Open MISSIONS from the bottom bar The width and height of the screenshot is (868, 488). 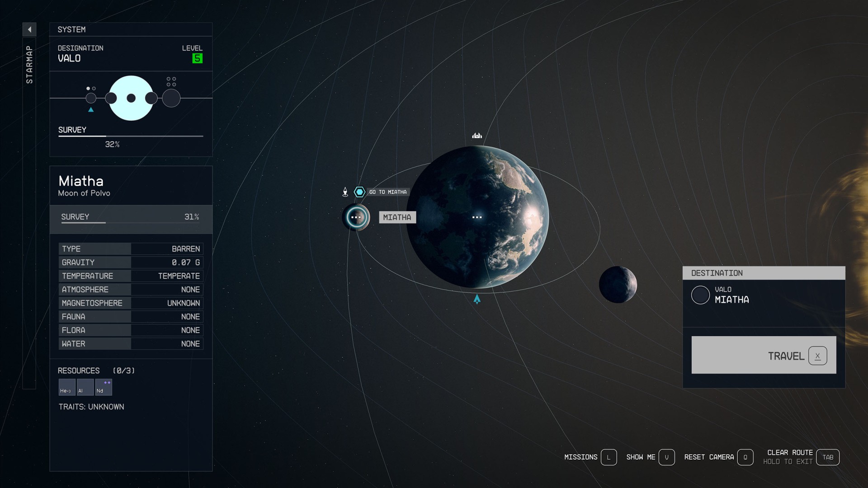(x=580, y=457)
